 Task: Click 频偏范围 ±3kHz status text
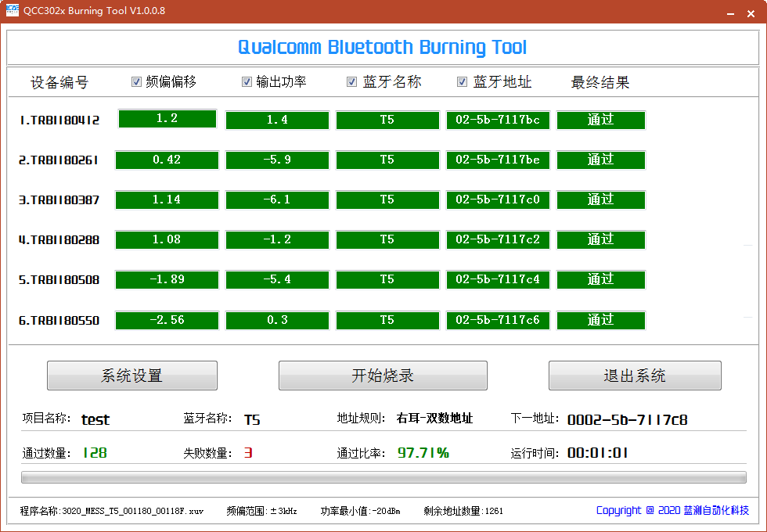261,512
